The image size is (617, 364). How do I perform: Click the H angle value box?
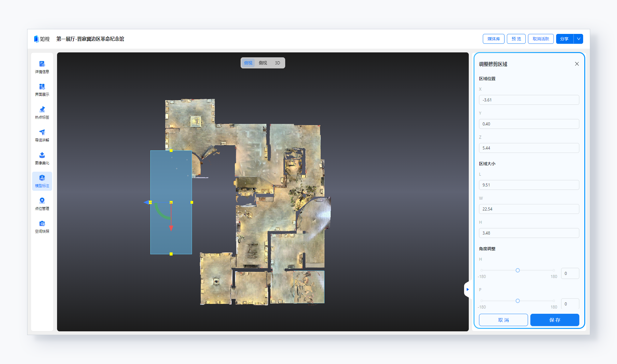pos(570,273)
